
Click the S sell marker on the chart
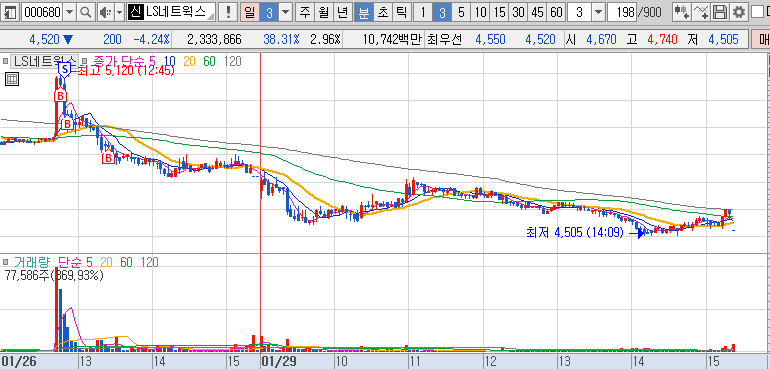tap(63, 69)
